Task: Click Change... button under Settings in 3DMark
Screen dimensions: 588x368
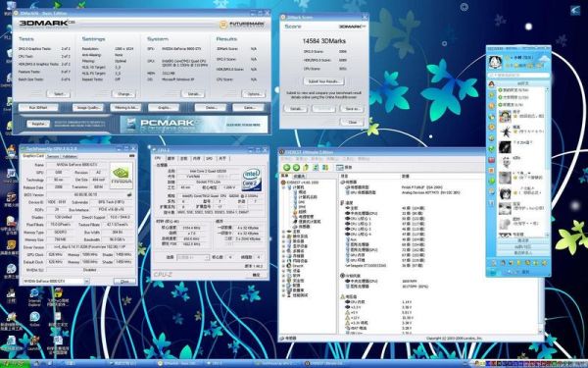Action: pos(123,94)
